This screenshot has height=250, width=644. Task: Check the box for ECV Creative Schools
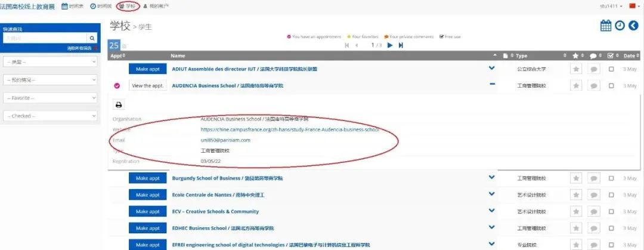click(611, 211)
